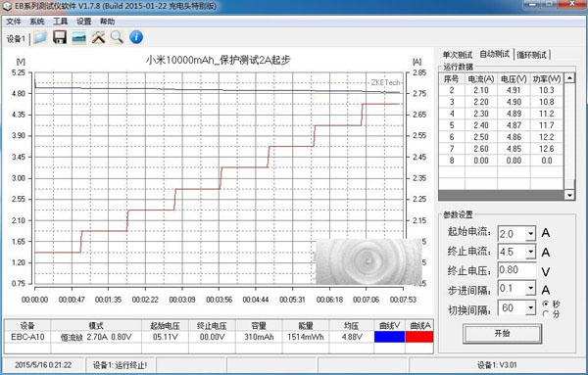Click the 1514mWh energy cell

(305, 337)
